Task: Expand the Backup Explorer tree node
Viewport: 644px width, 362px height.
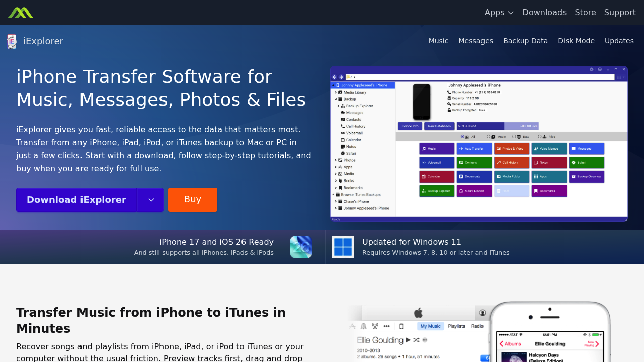Action: click(338, 106)
